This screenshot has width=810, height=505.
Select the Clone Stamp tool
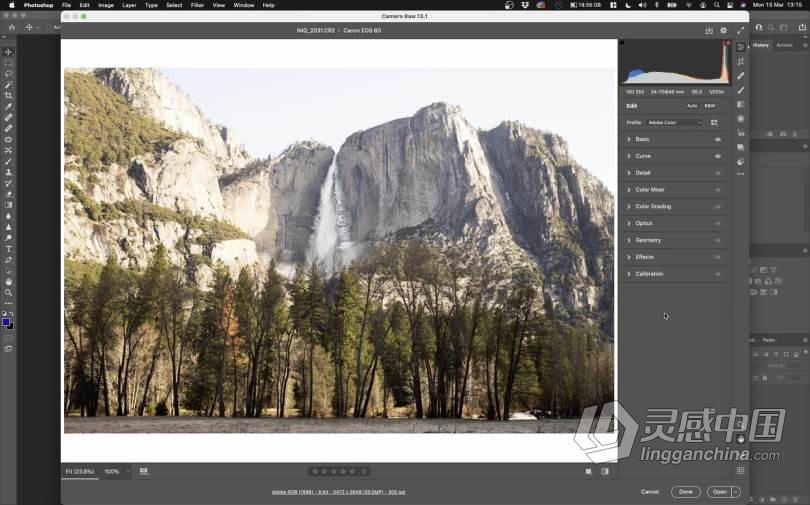pos(8,172)
